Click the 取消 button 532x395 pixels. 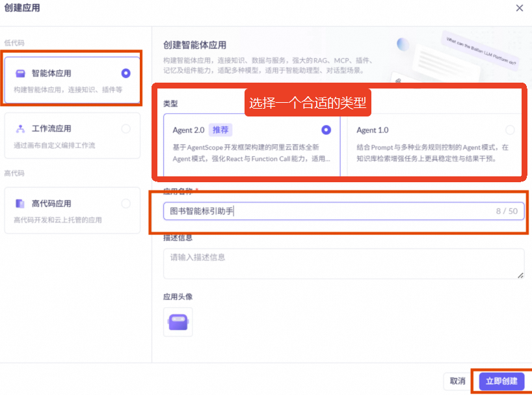[x=457, y=381]
